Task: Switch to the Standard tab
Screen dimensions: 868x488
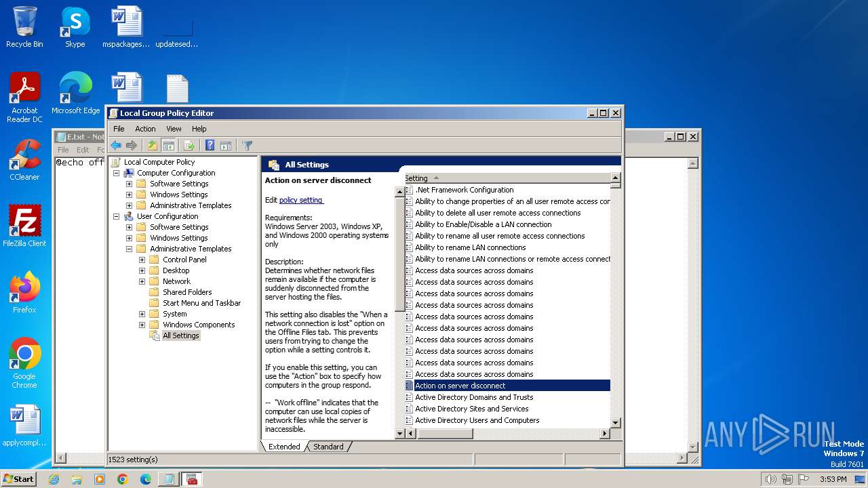Action: tap(328, 447)
